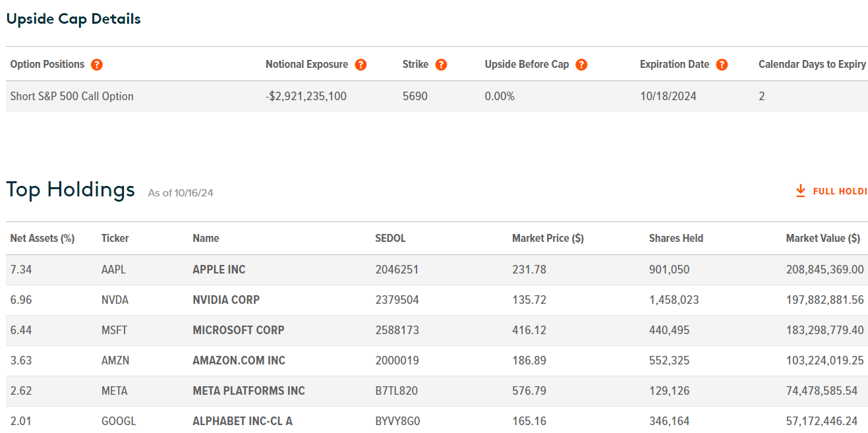This screenshot has width=868, height=433.
Task: Click the SEDOL column header
Action: pyautogui.click(x=390, y=238)
